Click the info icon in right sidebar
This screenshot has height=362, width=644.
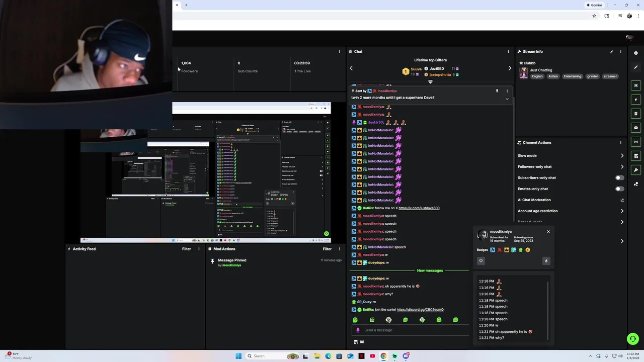(x=636, y=53)
